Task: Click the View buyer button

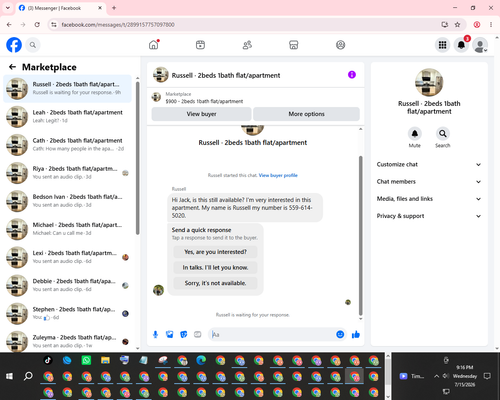Action: [201, 114]
